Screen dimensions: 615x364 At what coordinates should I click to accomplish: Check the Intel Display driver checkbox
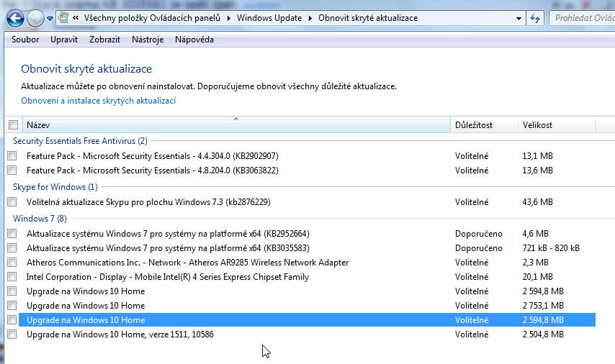click(x=12, y=277)
